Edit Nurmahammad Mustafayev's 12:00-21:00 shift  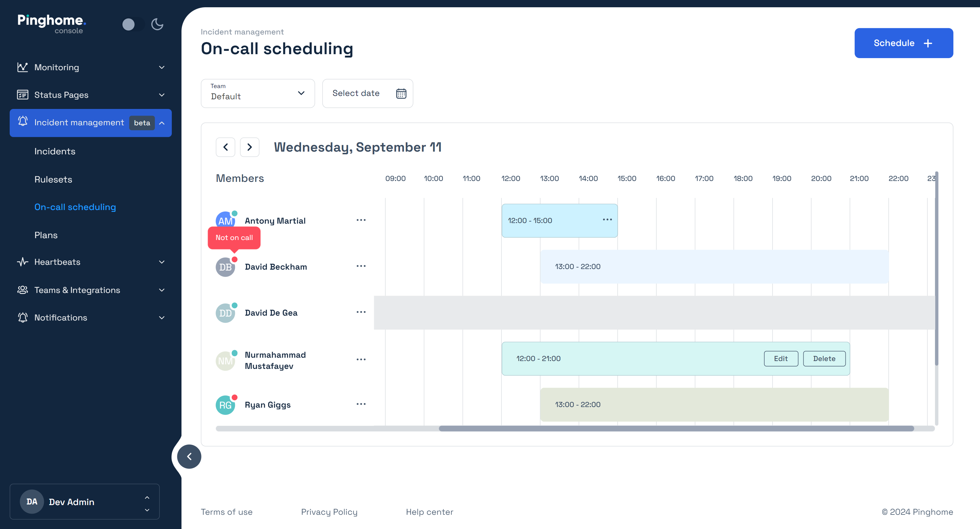point(781,358)
